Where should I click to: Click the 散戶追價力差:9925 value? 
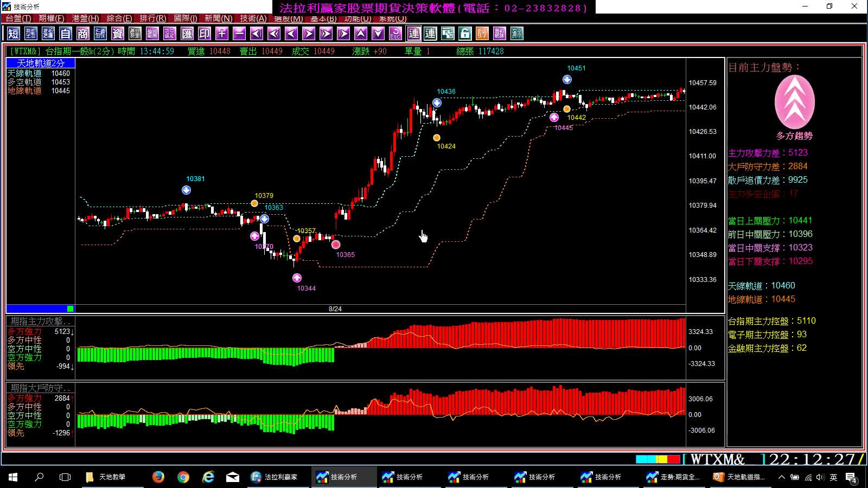point(768,180)
